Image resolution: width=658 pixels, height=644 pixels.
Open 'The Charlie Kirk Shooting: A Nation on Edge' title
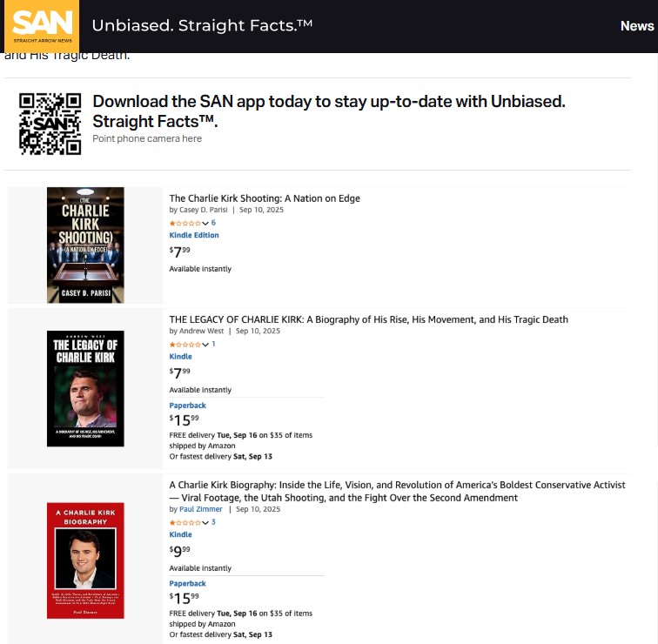pyautogui.click(x=265, y=198)
